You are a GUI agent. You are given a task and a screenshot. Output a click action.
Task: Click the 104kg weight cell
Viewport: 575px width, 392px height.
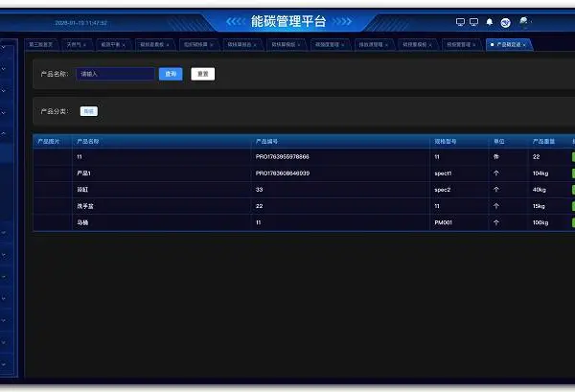tap(540, 173)
